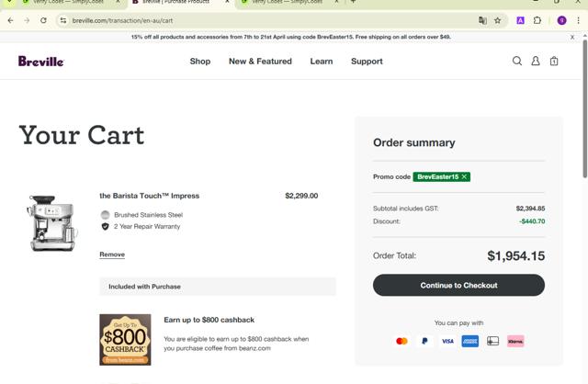Open the Support menu
Screen dimensions: 588x384
(367, 62)
